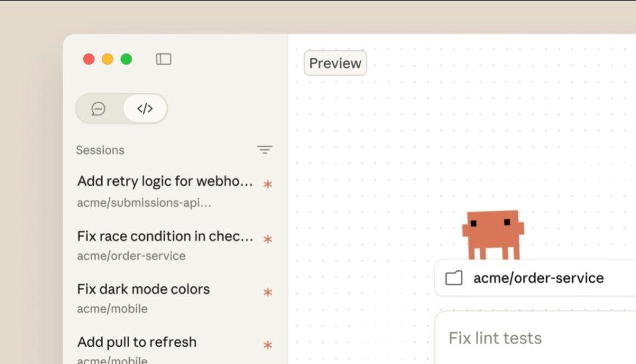
Task: Select Fix race condition session
Action: click(165, 237)
